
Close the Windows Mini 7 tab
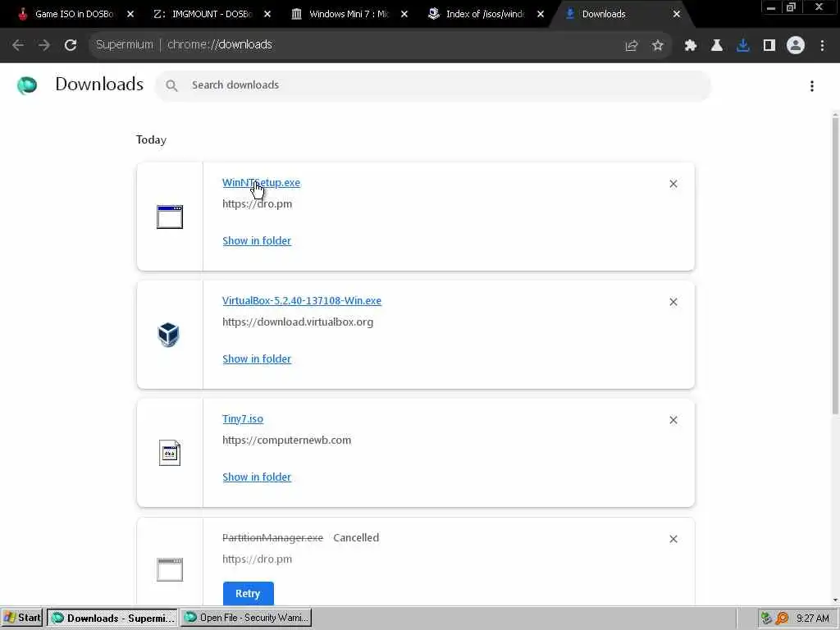404,15
